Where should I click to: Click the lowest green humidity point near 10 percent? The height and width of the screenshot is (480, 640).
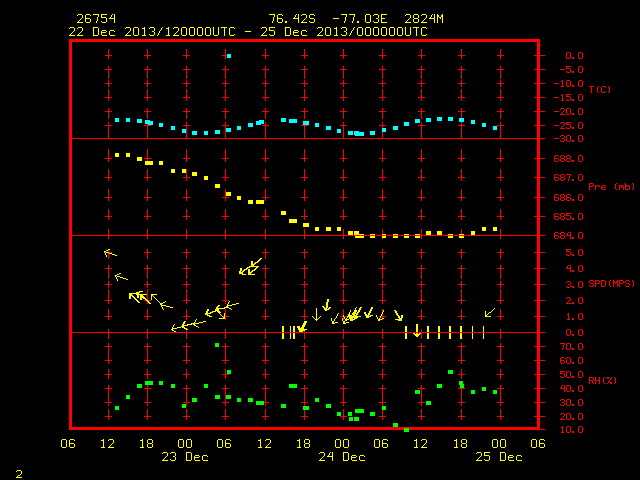[407, 430]
